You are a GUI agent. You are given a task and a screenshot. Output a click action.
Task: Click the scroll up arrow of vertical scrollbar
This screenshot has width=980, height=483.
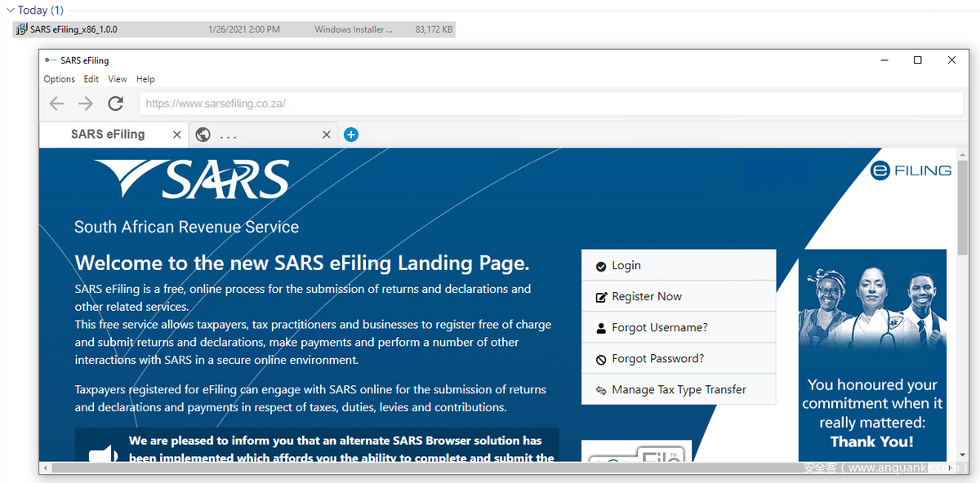click(x=963, y=153)
